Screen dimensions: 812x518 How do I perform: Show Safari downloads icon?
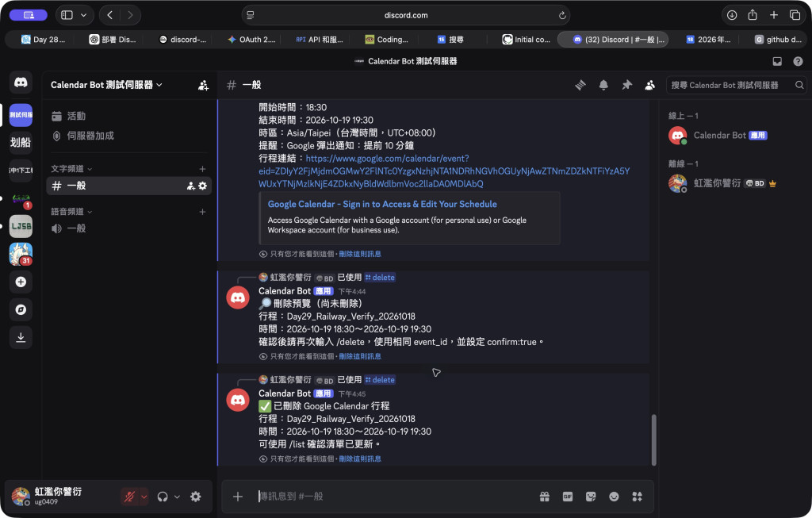click(x=732, y=15)
